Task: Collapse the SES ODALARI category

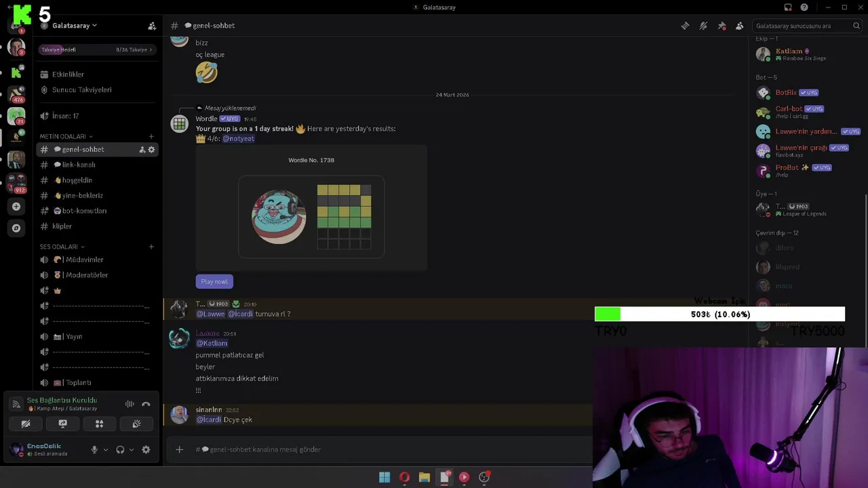Action: pyautogui.click(x=62, y=247)
